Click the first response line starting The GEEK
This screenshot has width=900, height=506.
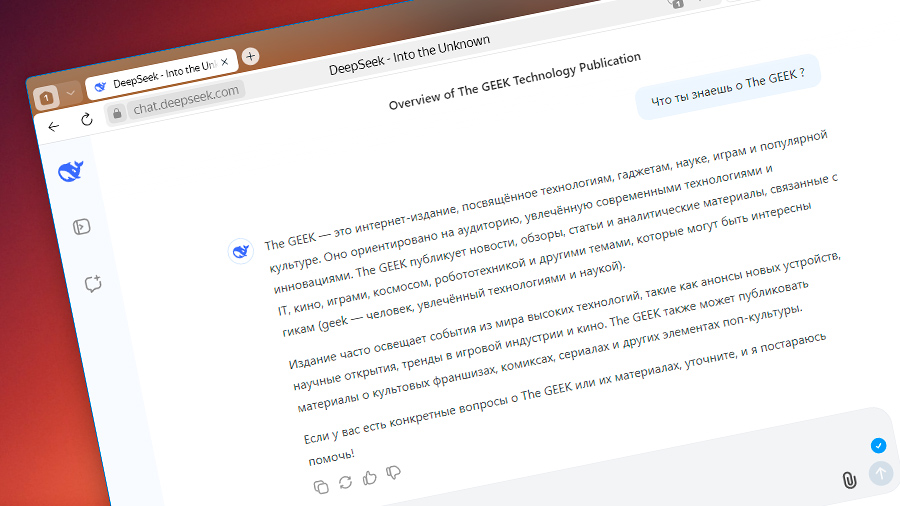click(545, 189)
